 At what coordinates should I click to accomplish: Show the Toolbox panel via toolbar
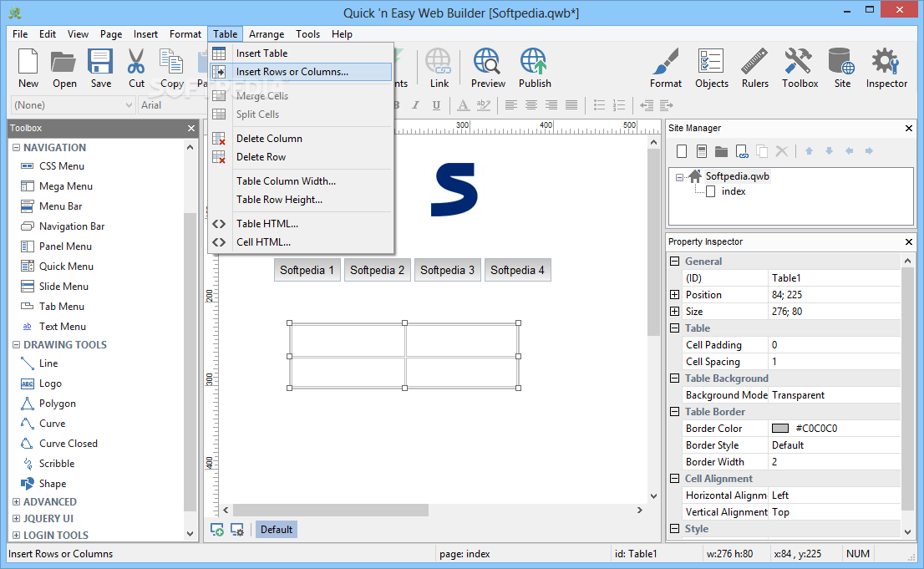tap(800, 69)
